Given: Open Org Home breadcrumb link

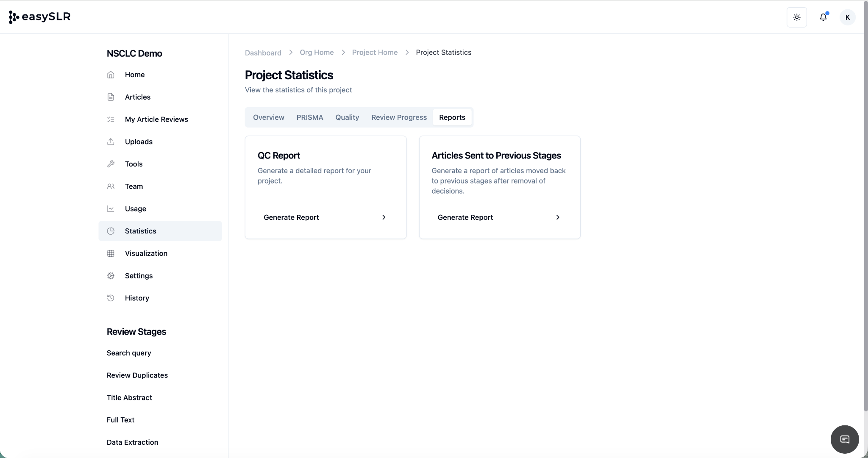Looking at the screenshot, I should point(317,53).
